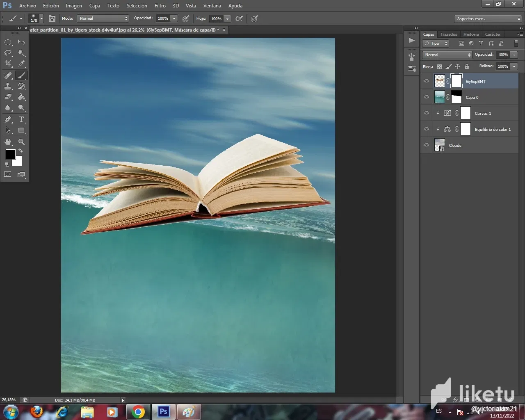
Task: Hide the Capa 0 layer
Action: coord(427,97)
